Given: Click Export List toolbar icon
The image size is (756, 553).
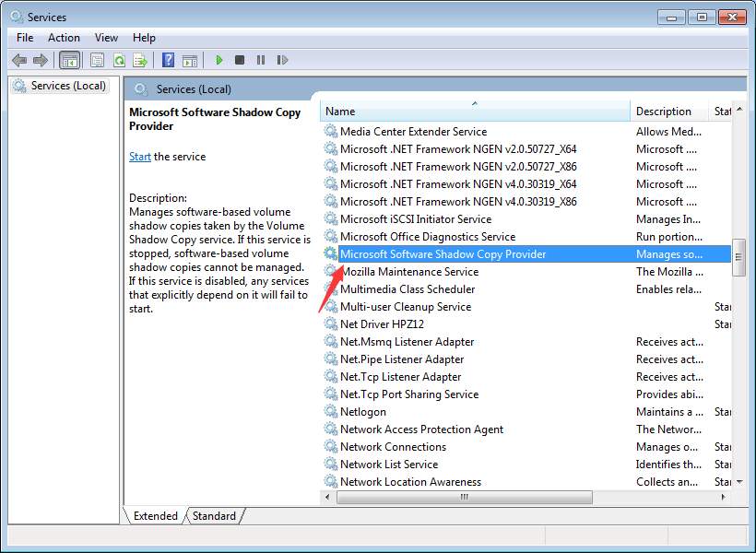Looking at the screenshot, I should tap(140, 60).
